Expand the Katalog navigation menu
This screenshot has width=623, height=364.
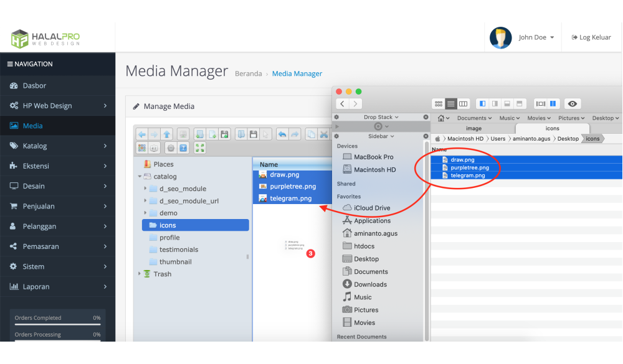(x=57, y=146)
